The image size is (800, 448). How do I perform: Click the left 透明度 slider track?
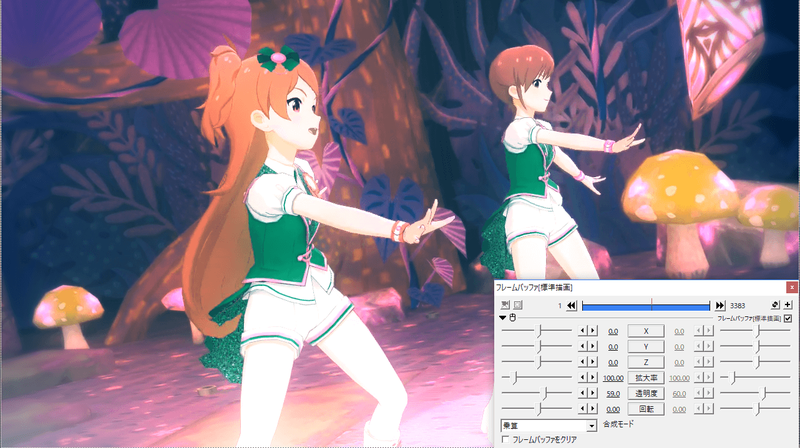point(537,393)
